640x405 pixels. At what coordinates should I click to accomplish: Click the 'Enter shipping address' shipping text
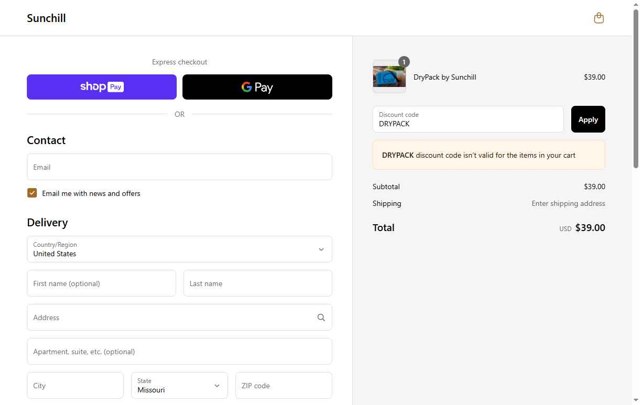(568, 203)
